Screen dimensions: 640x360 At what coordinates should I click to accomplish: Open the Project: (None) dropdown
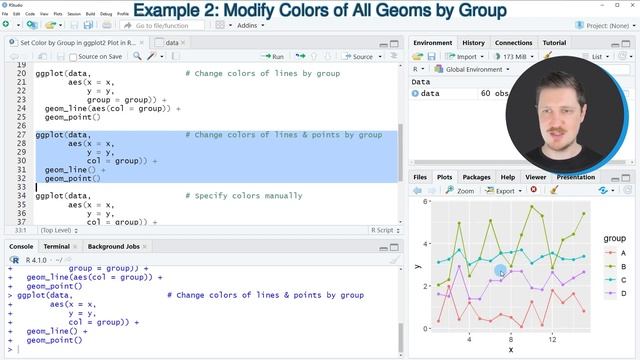(x=605, y=25)
